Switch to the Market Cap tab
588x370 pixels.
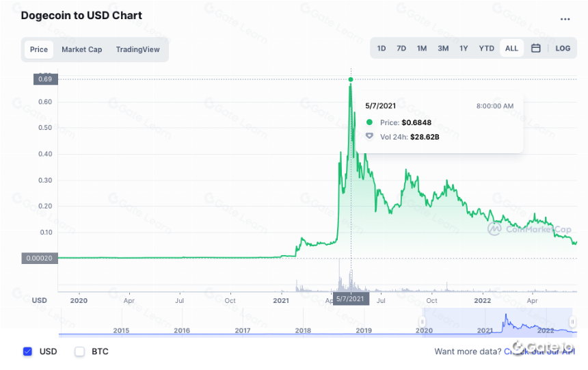(82, 49)
